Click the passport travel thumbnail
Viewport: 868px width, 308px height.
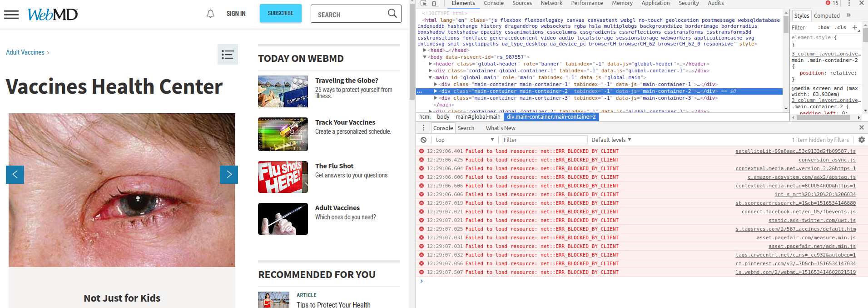(x=283, y=91)
